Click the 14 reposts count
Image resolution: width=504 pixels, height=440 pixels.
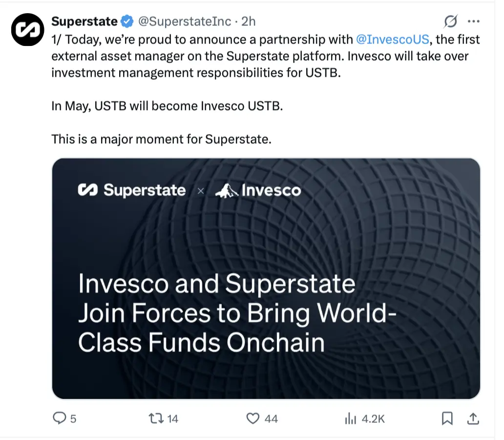(x=173, y=419)
